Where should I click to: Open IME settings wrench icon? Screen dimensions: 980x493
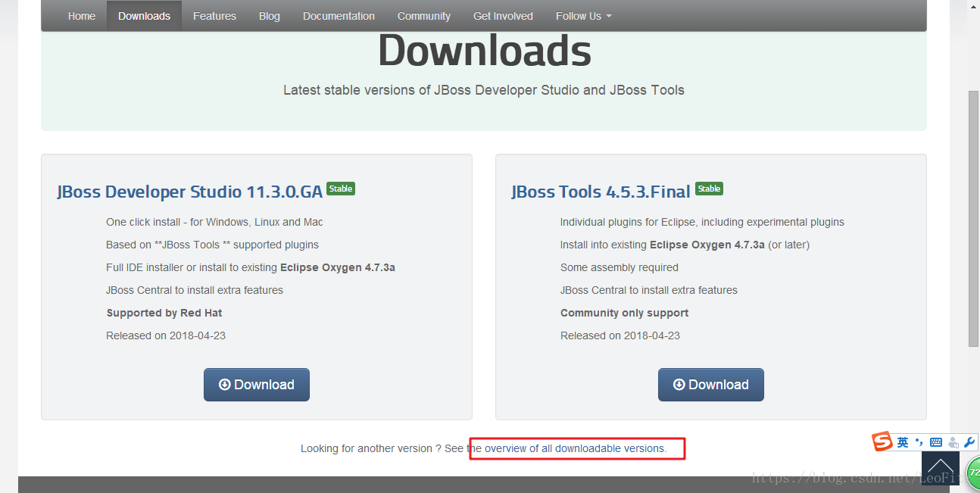point(969,442)
